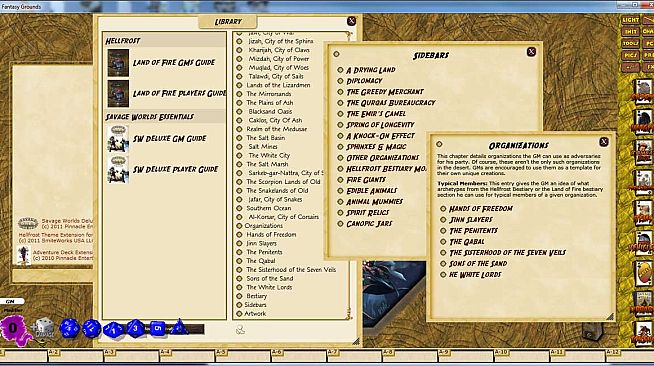This screenshot has width=654, height=366.
Task: Open the TOOLS sidebar button
Action: pyautogui.click(x=630, y=43)
